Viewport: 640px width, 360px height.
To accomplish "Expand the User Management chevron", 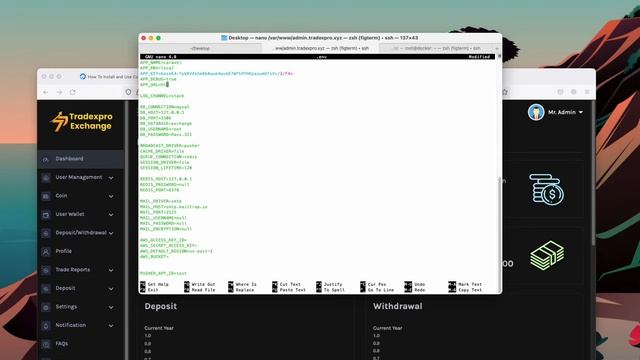I will [x=111, y=178].
